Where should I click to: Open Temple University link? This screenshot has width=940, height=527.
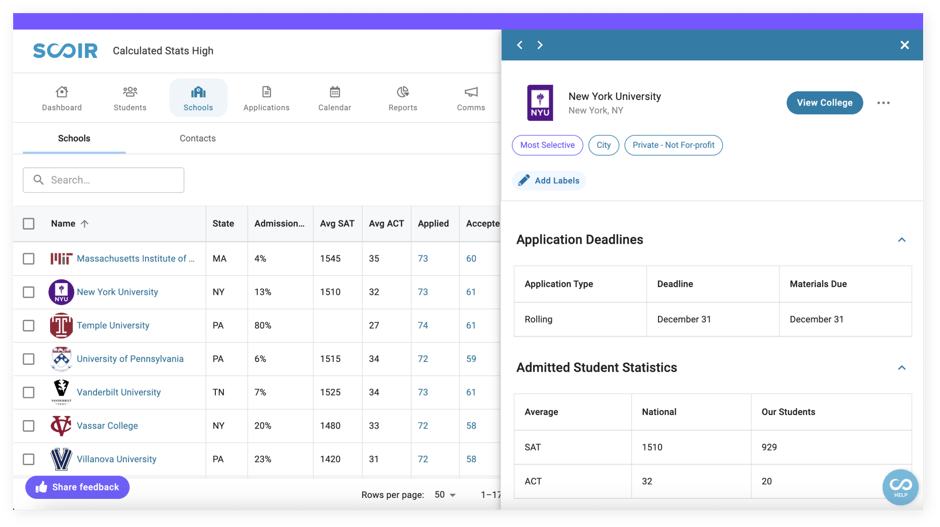(x=113, y=326)
